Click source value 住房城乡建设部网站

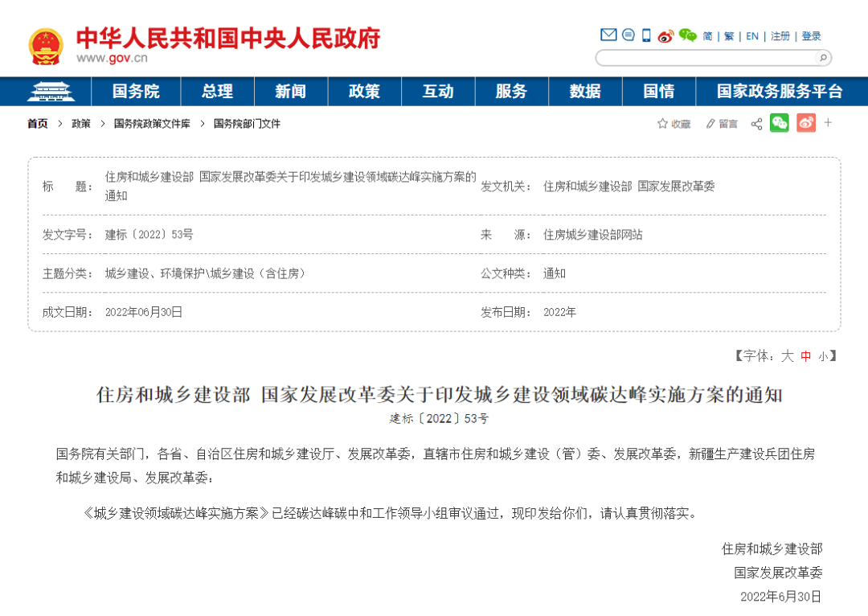tap(593, 234)
